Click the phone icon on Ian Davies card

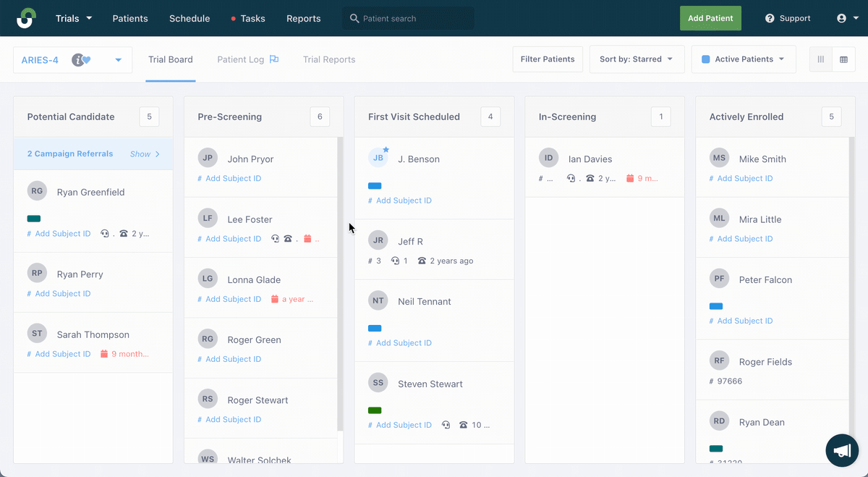[590, 178]
